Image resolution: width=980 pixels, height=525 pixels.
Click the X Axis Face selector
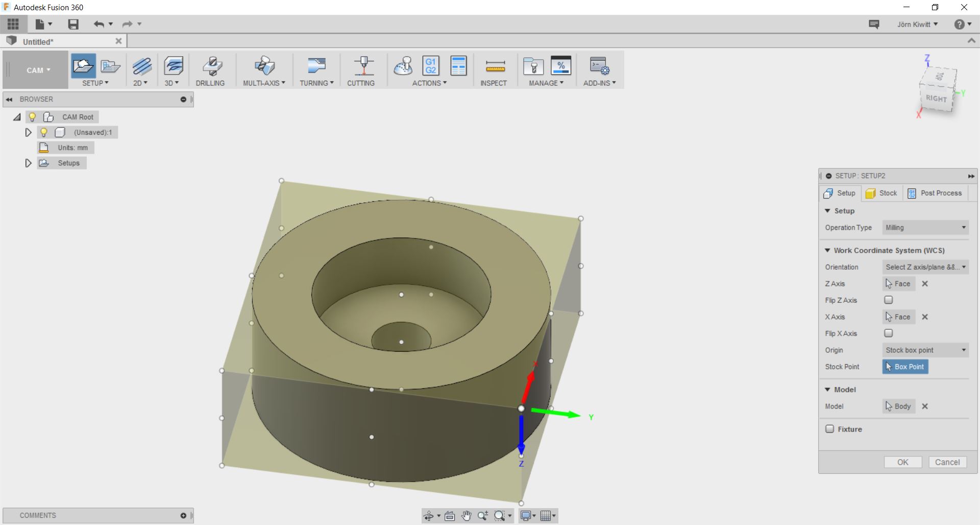[x=898, y=317]
